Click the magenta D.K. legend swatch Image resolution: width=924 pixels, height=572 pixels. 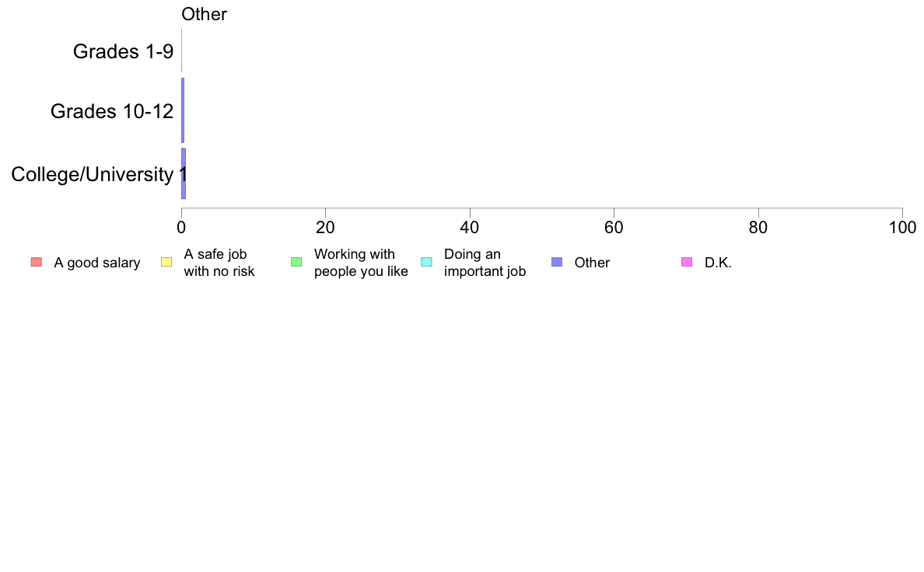point(687,262)
